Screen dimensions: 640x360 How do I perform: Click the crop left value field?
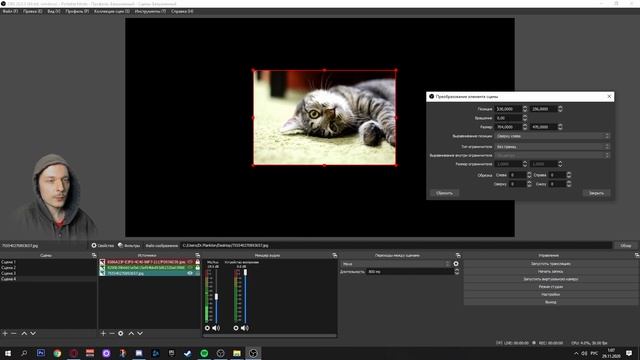click(518, 175)
